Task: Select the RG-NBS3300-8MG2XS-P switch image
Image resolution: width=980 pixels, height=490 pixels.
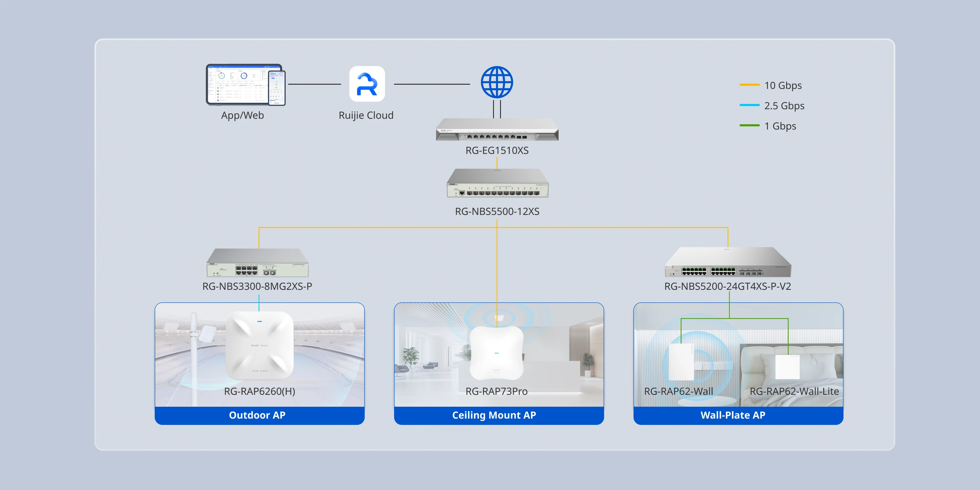Action: [258, 263]
